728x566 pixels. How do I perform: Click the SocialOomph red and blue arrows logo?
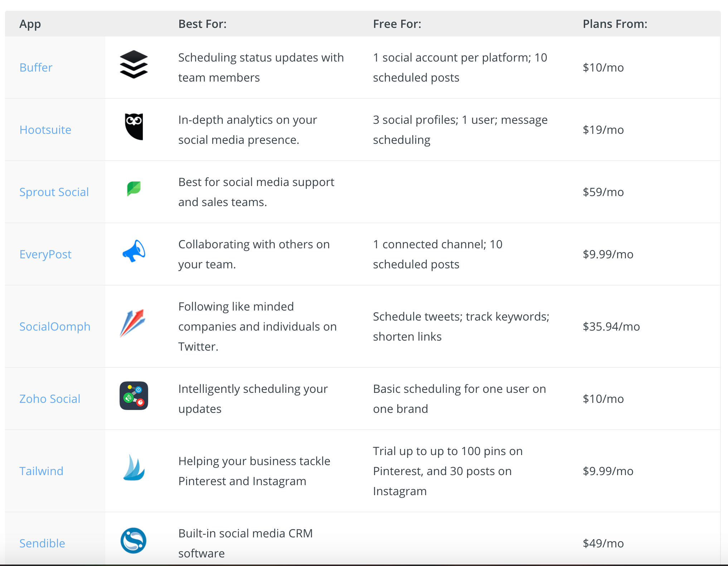(132, 323)
